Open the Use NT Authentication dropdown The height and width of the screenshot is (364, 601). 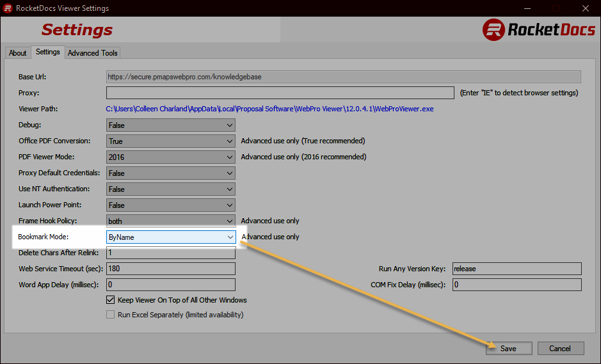pyautogui.click(x=170, y=189)
